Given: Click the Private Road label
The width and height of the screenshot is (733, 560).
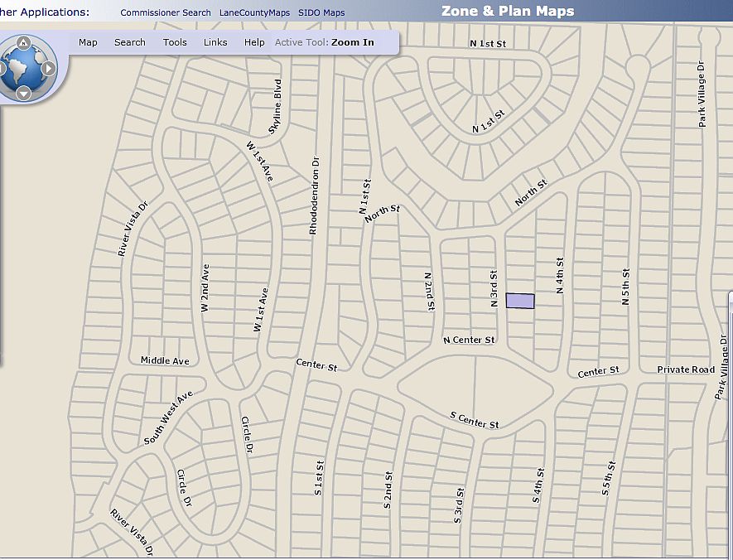Looking at the screenshot, I should (686, 369).
